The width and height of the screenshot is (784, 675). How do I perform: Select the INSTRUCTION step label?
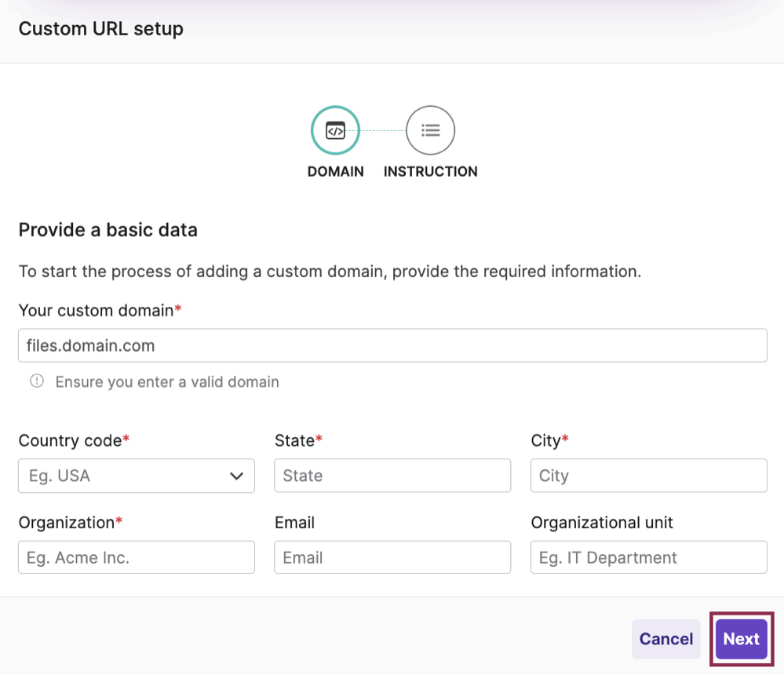coord(431,172)
